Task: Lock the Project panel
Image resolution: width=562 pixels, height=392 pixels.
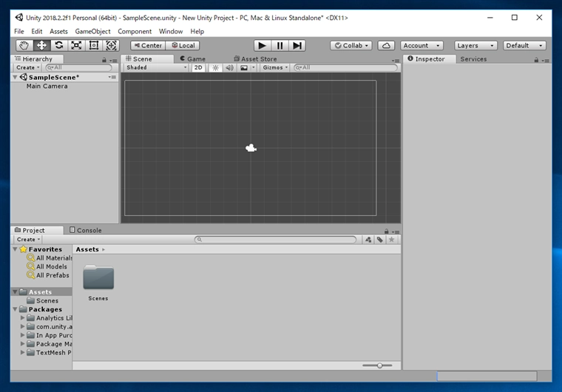Action: 386,232
